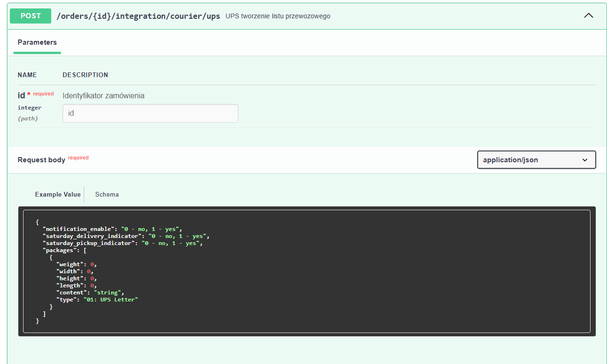
Task: Click the arrow on the content-type selector
Action: point(585,160)
